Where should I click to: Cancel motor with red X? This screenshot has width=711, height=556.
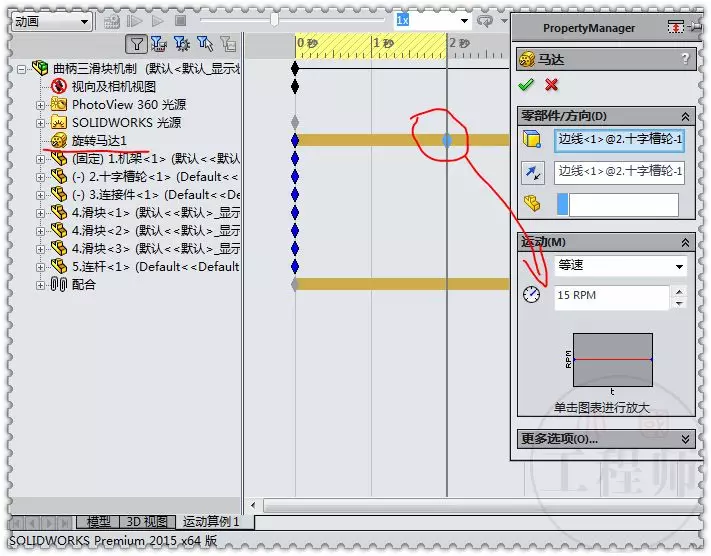point(551,84)
